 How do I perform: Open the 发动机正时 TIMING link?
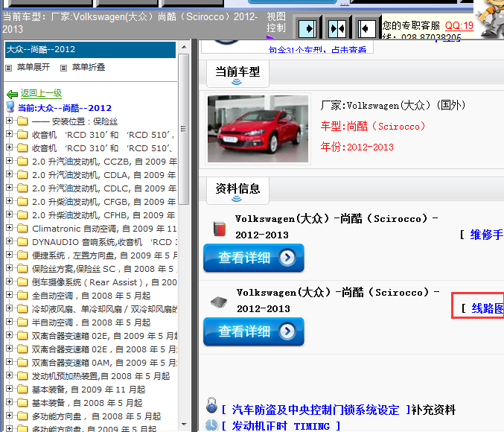point(281,426)
